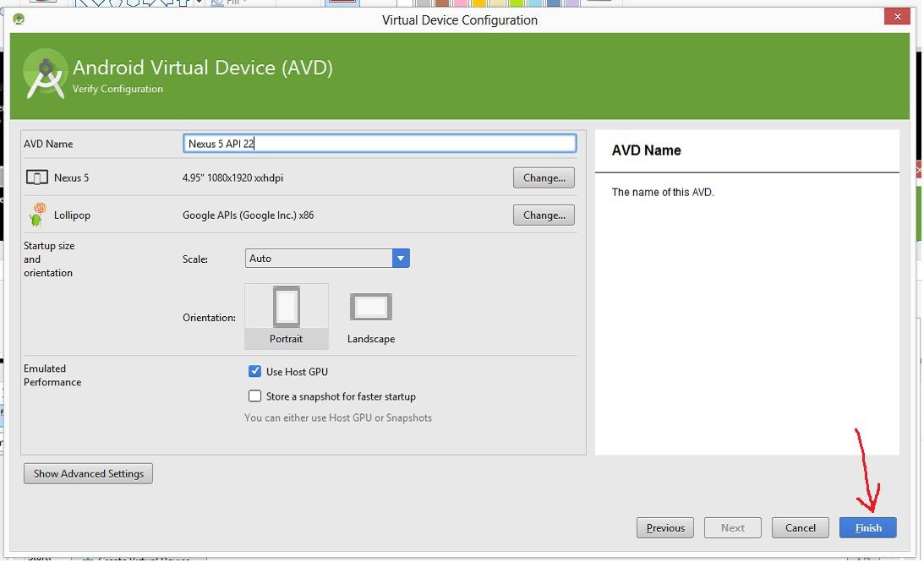Viewport: 924px width, 562px height.
Task: Select Landscape orientation
Action: click(370, 316)
